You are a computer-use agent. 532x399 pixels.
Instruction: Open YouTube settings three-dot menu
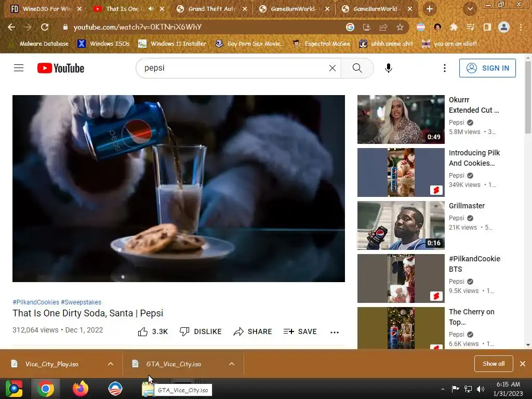(x=445, y=68)
